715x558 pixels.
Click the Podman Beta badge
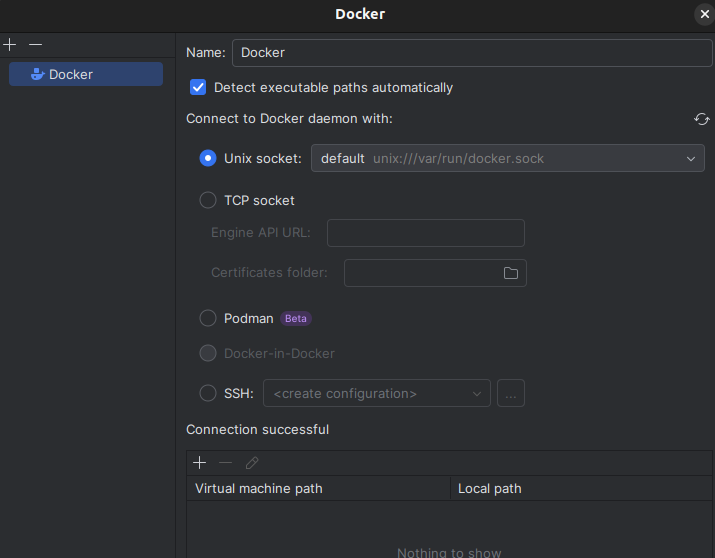(x=295, y=318)
